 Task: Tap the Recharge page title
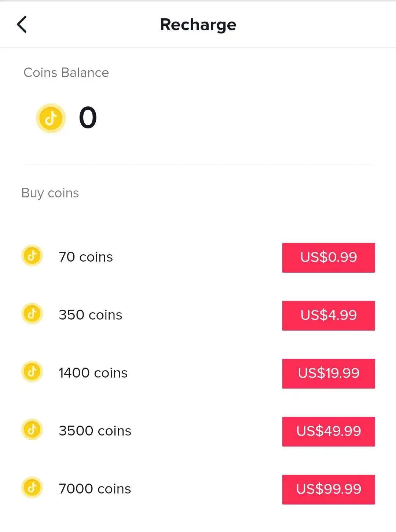tap(198, 25)
